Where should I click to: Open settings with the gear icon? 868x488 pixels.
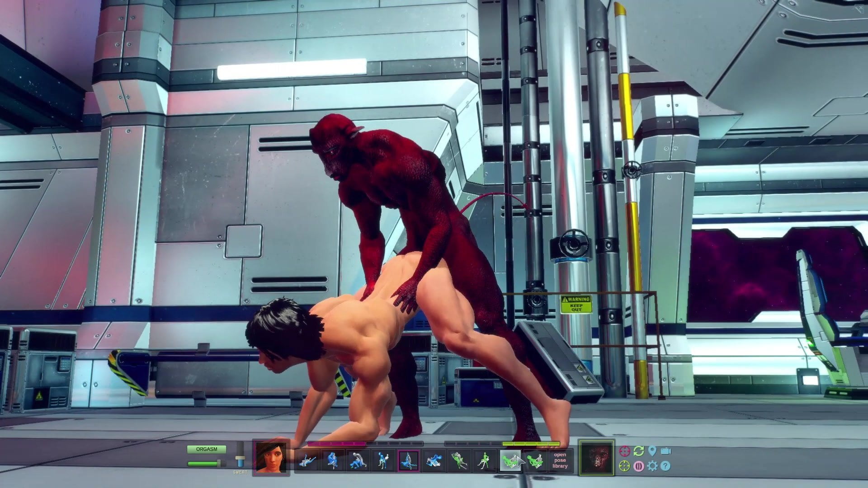[x=652, y=466]
